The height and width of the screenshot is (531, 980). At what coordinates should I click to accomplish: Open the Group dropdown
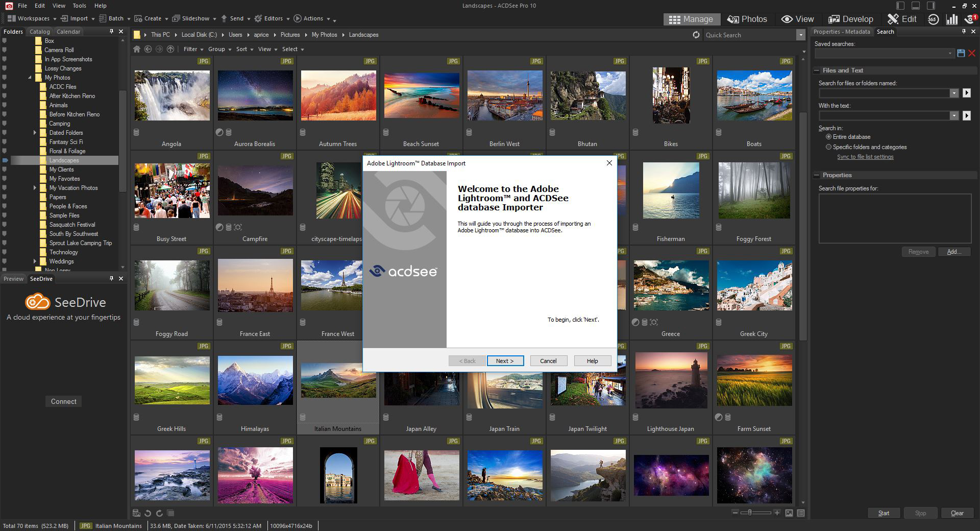click(x=219, y=49)
